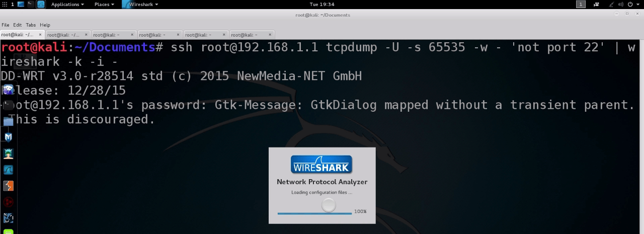Viewport: 644px width, 234px height.
Task: Click the Wireshark logo on splash screen
Action: point(321,164)
